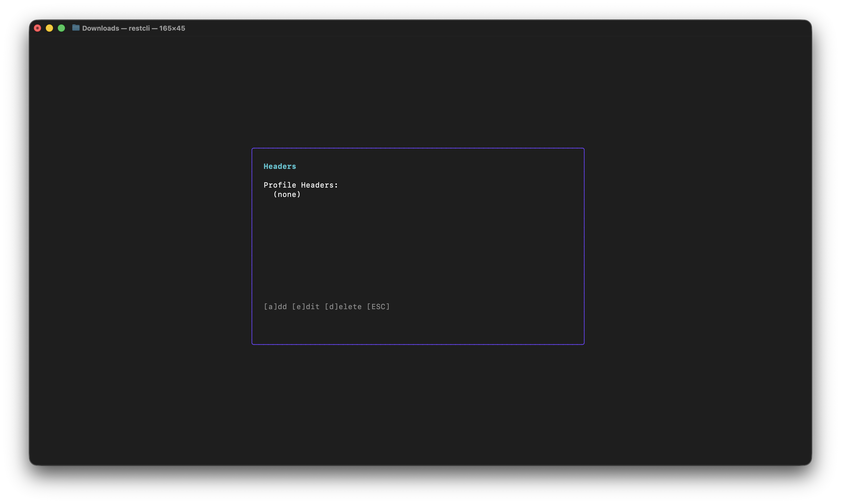The height and width of the screenshot is (504, 841).
Task: Click the red close window button
Action: coord(38,28)
